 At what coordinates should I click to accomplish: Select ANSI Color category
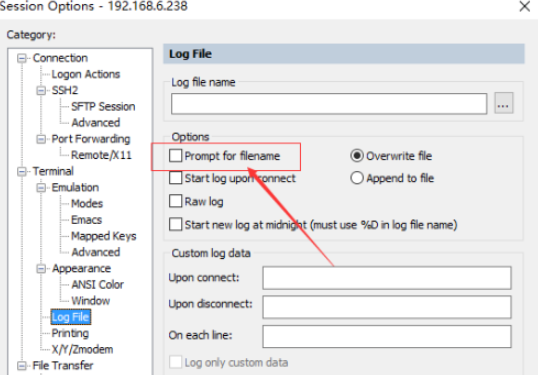[x=97, y=285]
